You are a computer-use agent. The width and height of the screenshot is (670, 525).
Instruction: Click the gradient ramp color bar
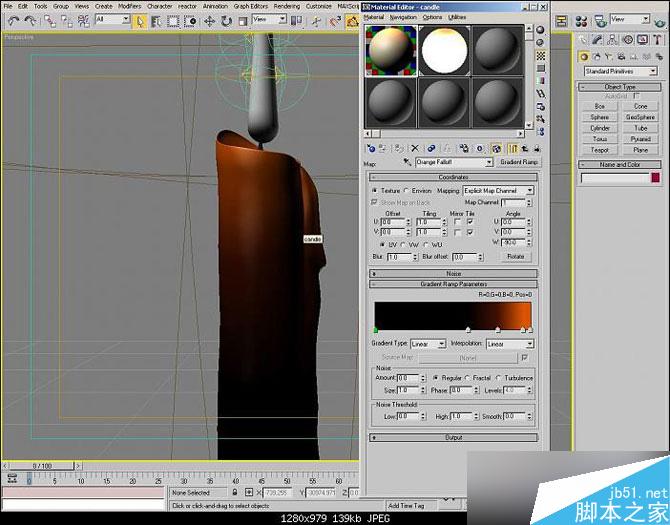[x=452, y=314]
